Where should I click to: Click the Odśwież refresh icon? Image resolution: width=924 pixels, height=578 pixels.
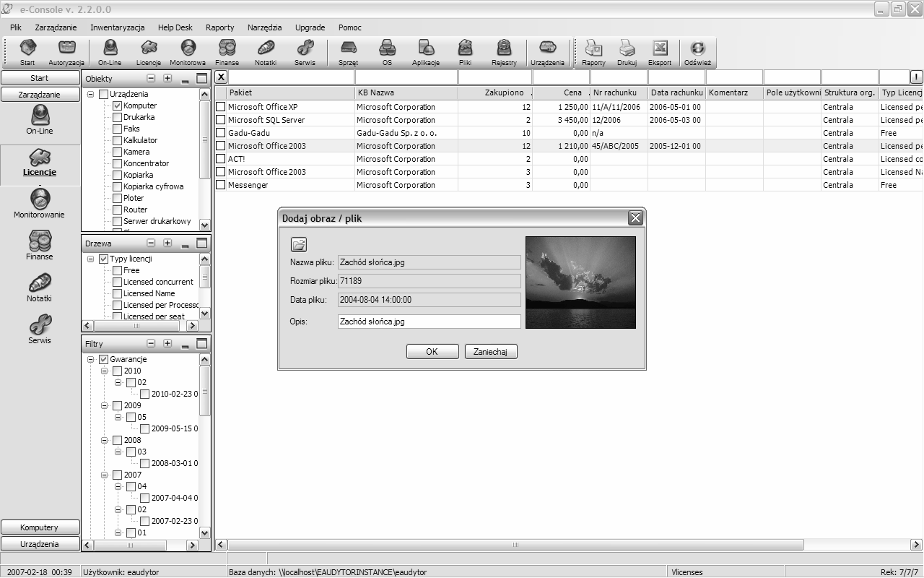[x=697, y=53]
